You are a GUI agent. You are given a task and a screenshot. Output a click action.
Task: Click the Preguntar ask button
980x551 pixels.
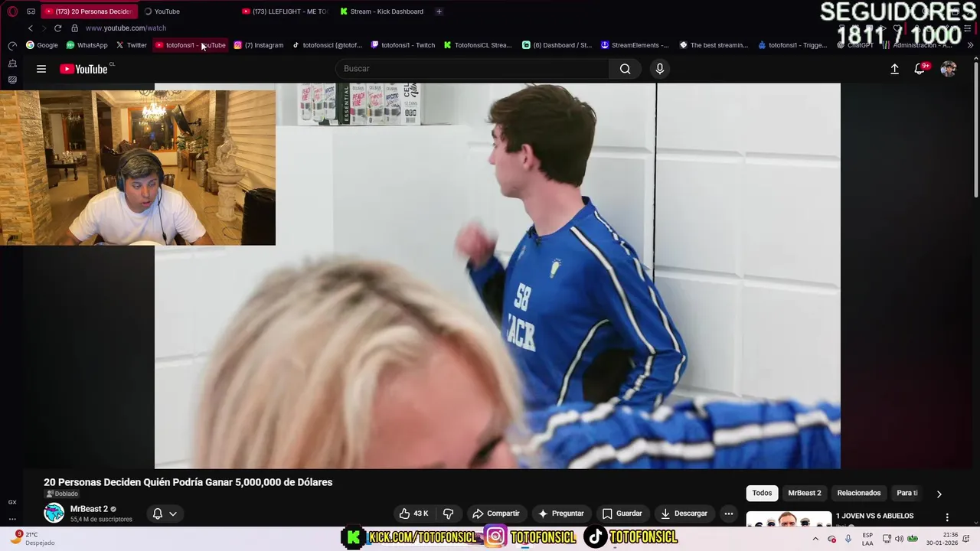click(561, 514)
